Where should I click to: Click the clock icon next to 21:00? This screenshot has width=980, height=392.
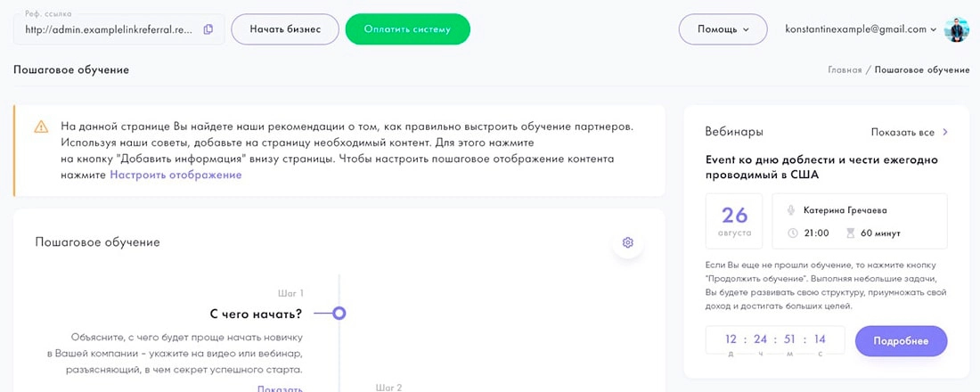coord(793,233)
